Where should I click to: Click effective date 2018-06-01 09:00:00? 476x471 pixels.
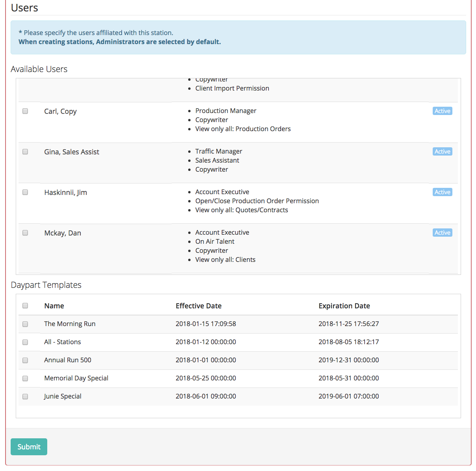(x=206, y=396)
